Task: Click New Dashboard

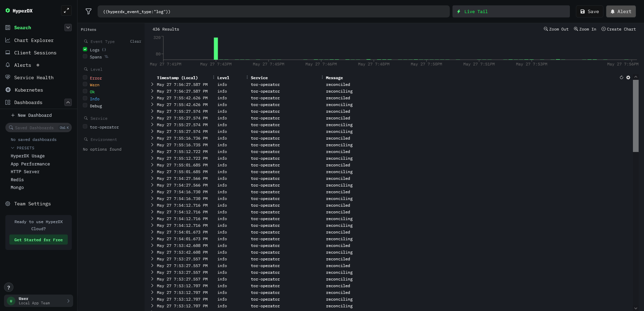Action: click(32, 115)
